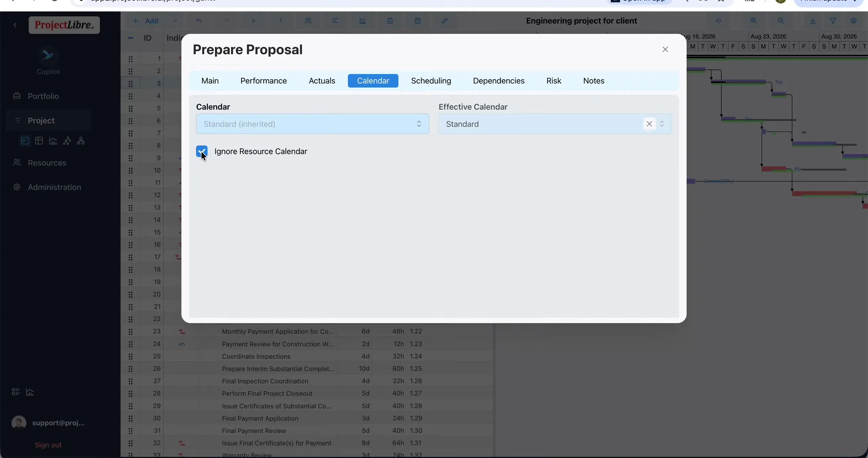Screen dimensions: 868x458
Task: Zoom out on the Gantt chart
Action: click(781, 21)
